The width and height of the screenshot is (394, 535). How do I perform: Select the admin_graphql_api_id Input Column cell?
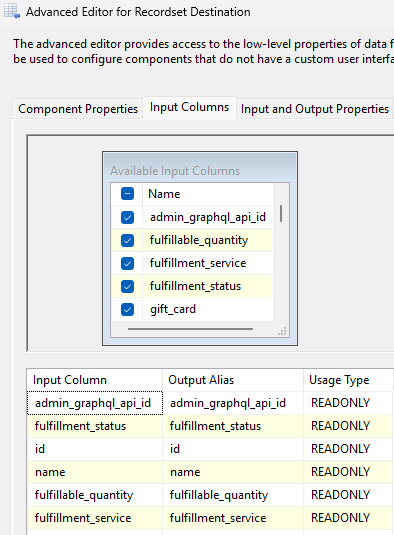click(x=95, y=403)
